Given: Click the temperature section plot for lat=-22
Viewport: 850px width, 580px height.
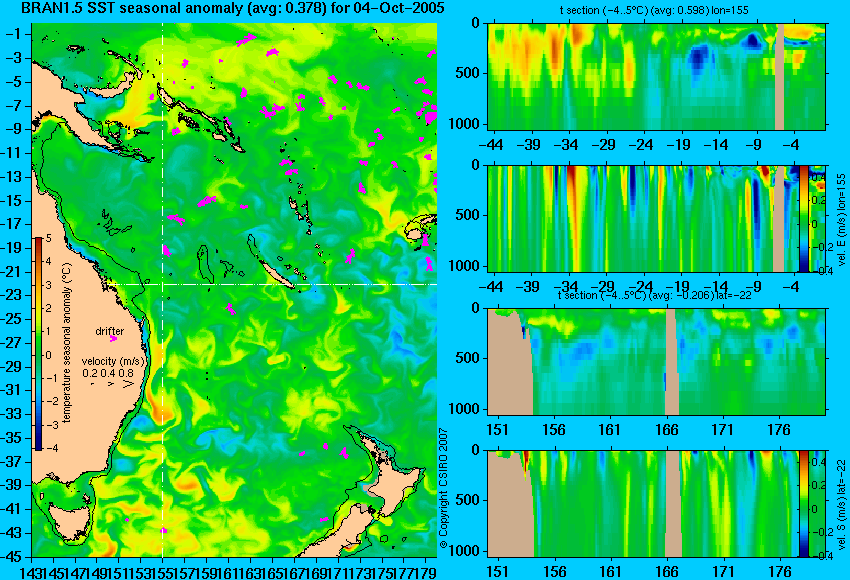Looking at the screenshot, I should click(656, 362).
